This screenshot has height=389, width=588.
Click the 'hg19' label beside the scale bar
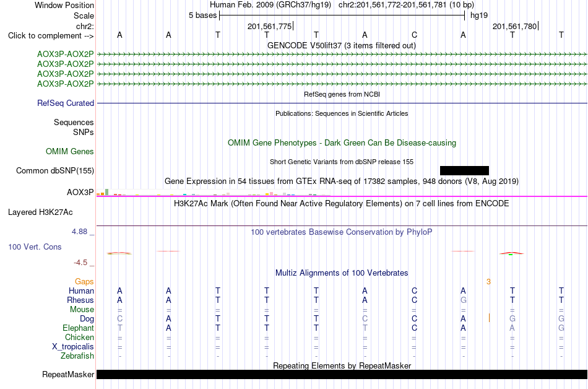pos(479,15)
